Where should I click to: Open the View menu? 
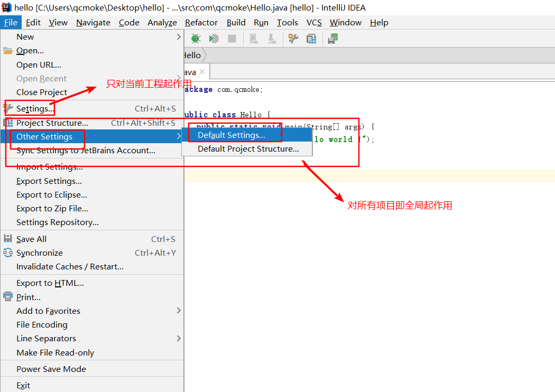coord(58,23)
